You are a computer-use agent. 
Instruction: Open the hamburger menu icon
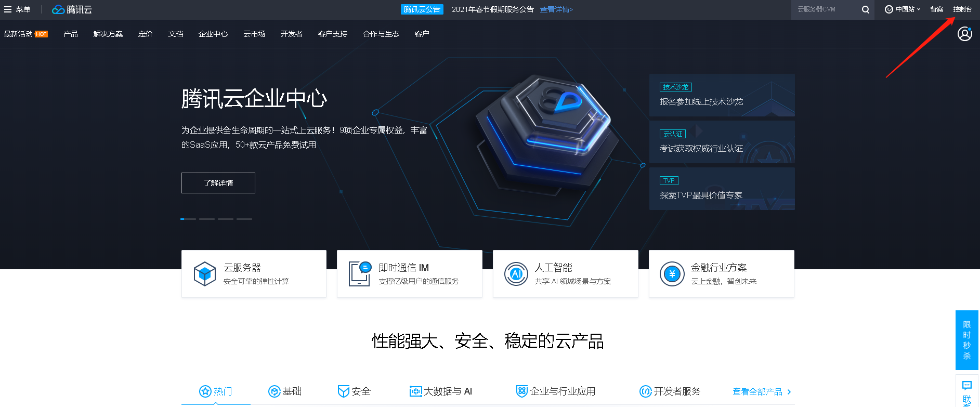point(8,9)
